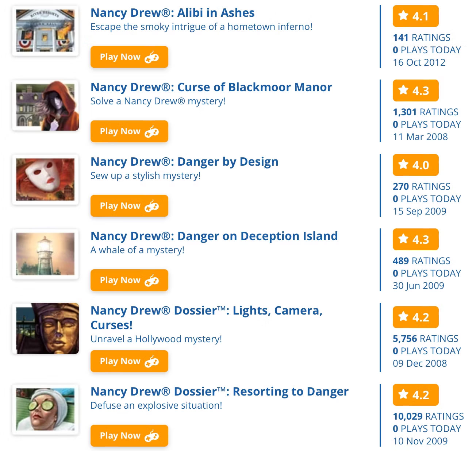This screenshot has height=451, width=476.
Task: Select the lighthouse game thumbnail
Action: point(45,254)
